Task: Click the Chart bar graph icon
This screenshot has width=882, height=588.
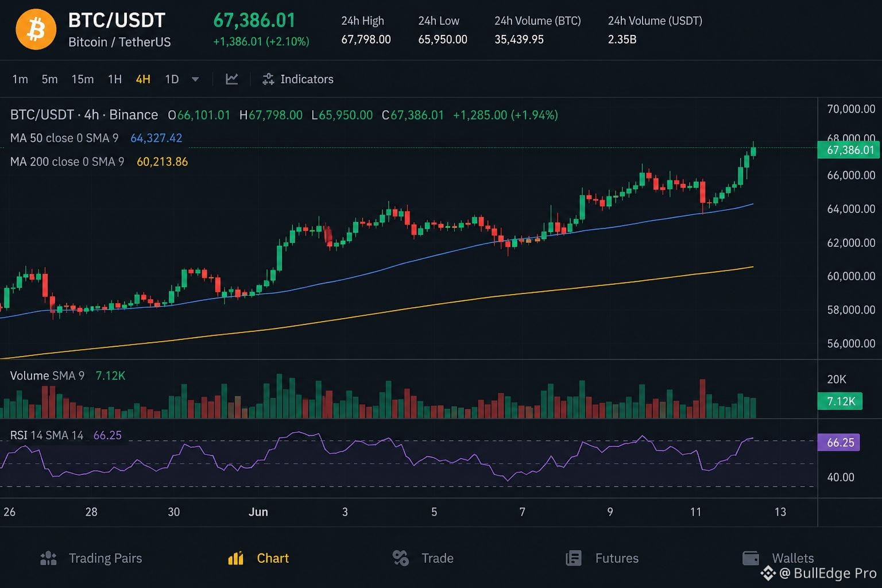Action: (x=236, y=558)
